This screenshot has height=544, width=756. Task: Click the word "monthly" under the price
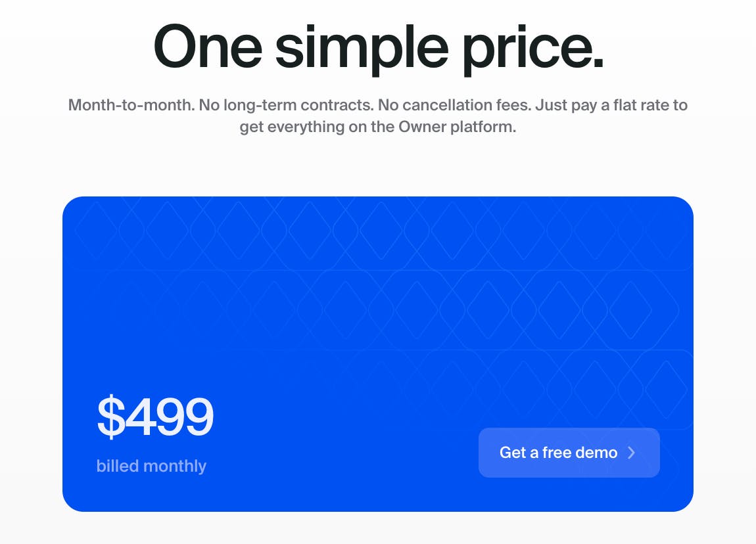pos(175,466)
